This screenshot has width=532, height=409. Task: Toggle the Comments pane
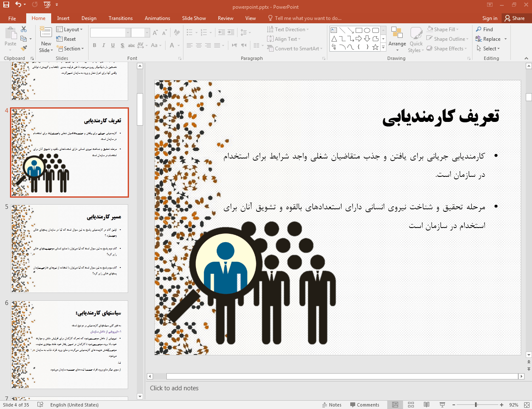(364, 405)
